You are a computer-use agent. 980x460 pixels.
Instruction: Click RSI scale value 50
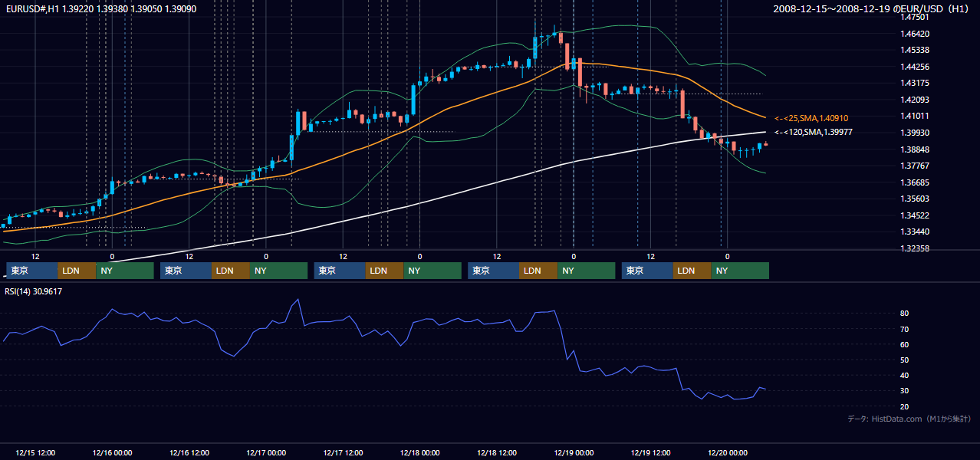(x=905, y=360)
